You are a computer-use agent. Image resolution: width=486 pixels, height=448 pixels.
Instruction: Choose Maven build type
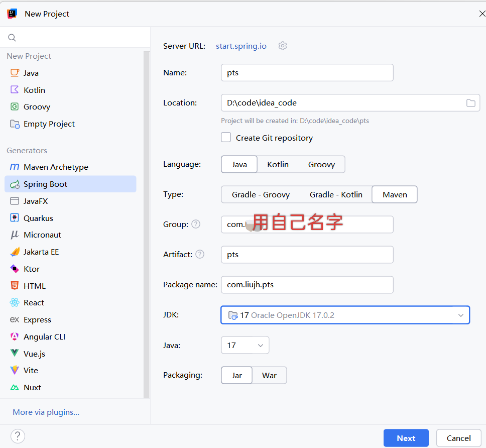[395, 195]
